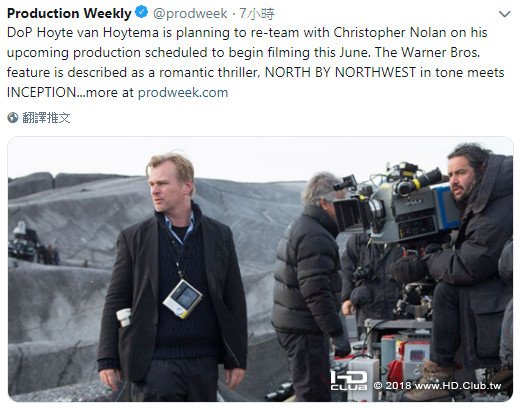Click the blue verified badge icon

click(141, 12)
